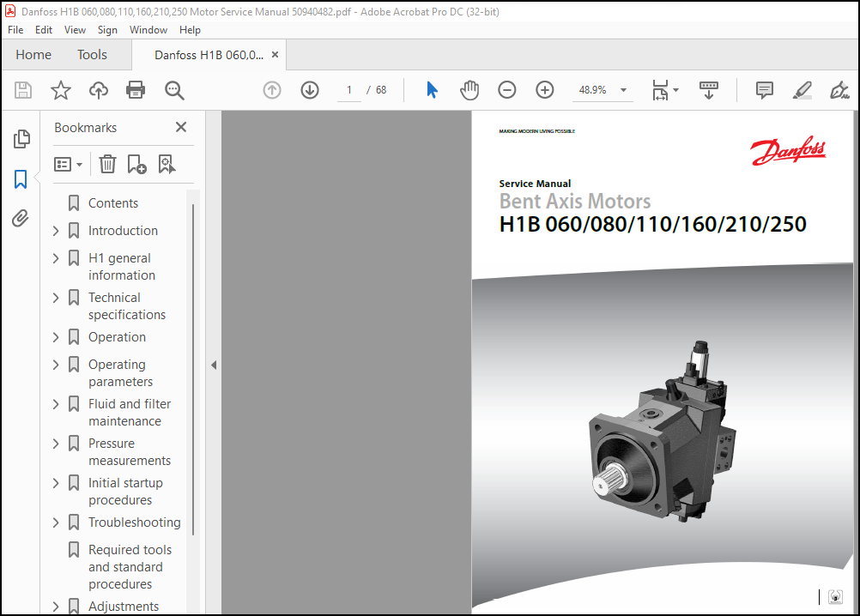This screenshot has width=860, height=616.
Task: Zoom out with minus icon
Action: pos(506,90)
